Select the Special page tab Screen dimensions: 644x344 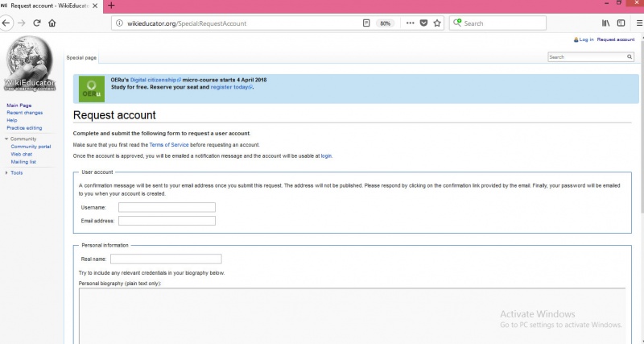pos(81,57)
